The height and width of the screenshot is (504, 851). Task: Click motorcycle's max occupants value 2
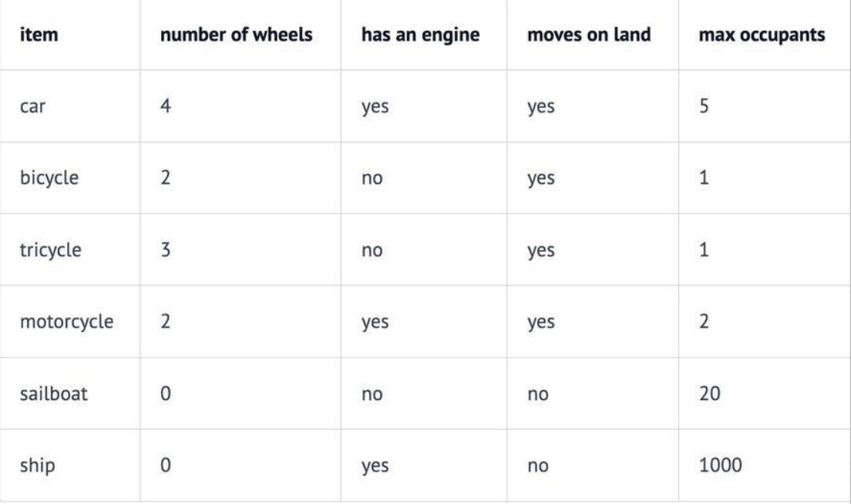tap(704, 321)
